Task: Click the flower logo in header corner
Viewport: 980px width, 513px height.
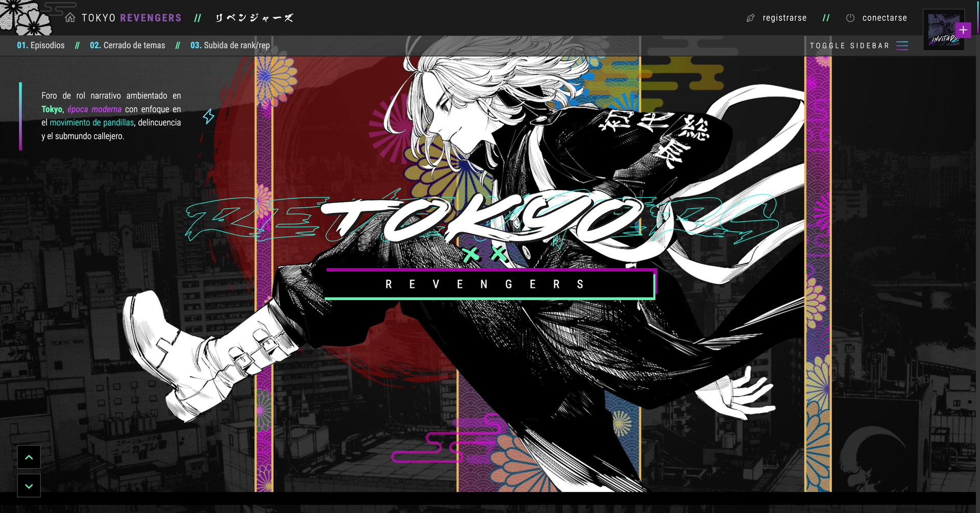Action: [27, 17]
